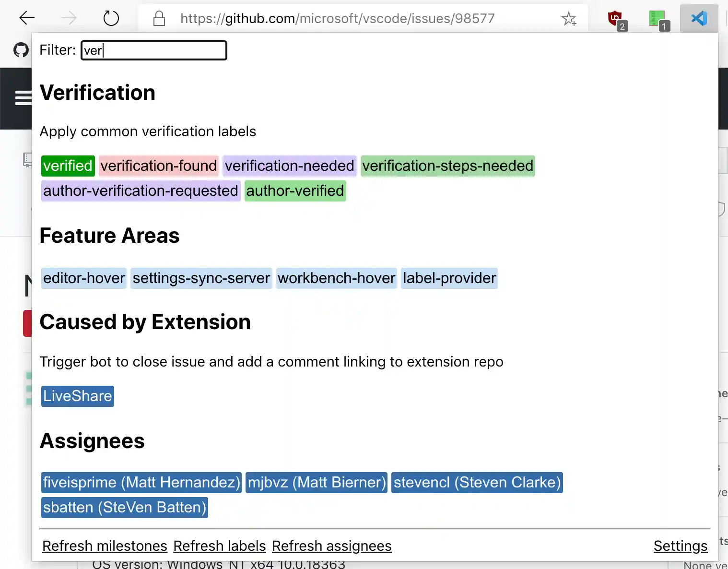Open the GitHub hamburger menu
728x569 pixels.
click(23, 98)
